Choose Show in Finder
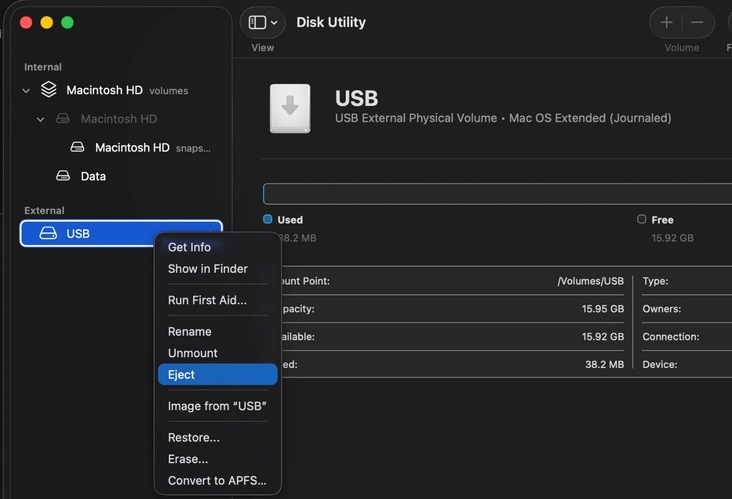 pos(218,268)
